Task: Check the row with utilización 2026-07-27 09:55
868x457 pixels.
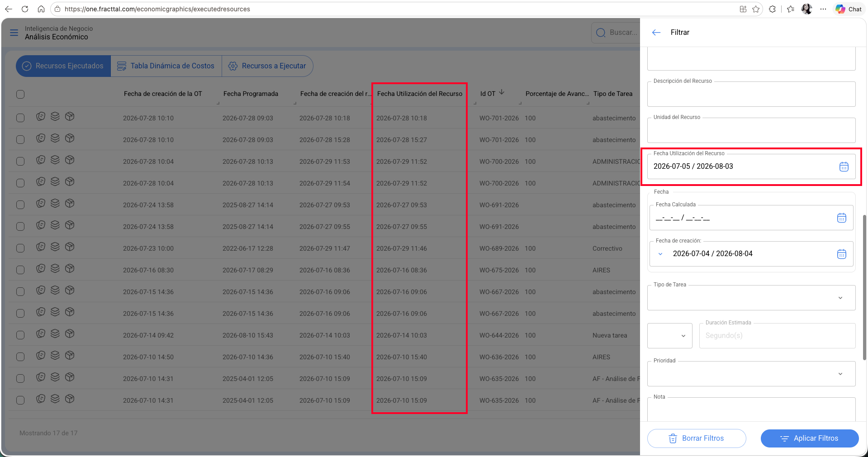Action: 20,227
